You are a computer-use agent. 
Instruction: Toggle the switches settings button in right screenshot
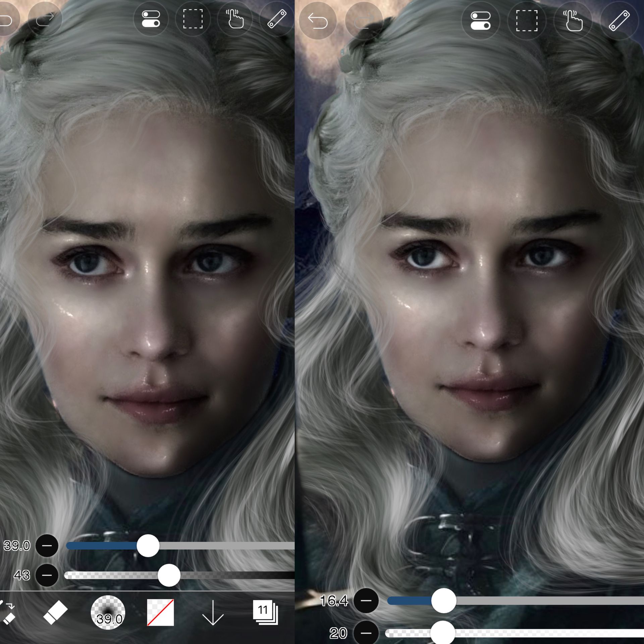click(480, 21)
